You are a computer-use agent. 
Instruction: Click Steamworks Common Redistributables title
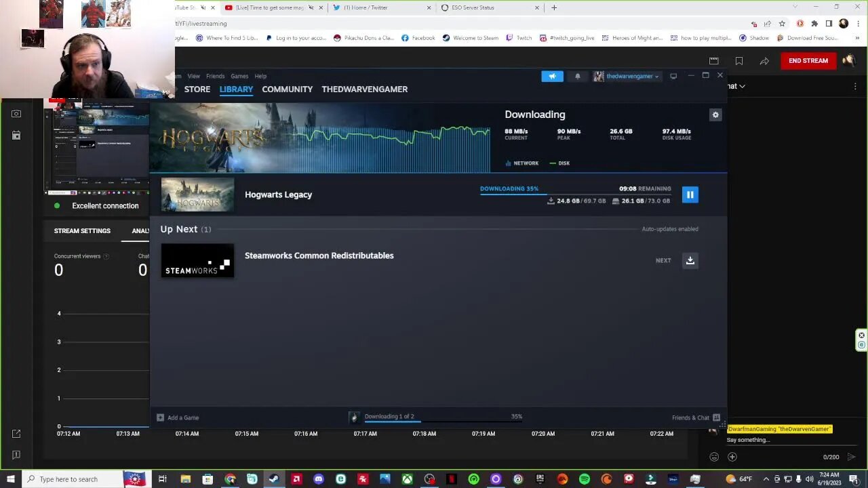[319, 256]
